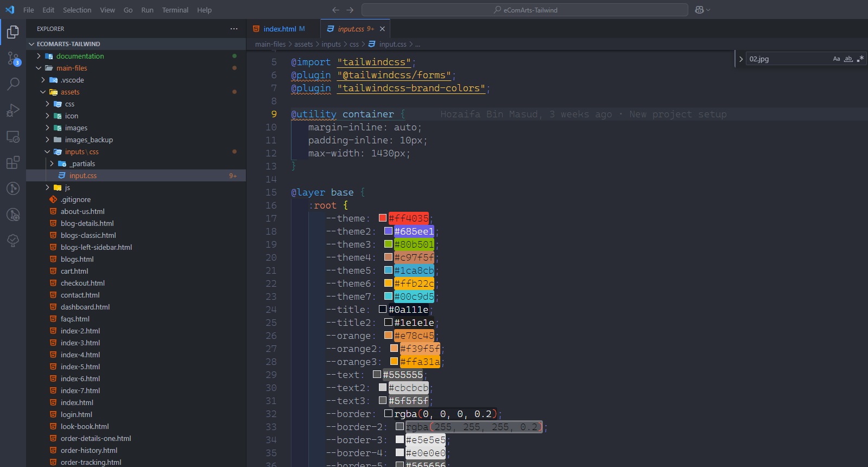Click the Explorer files icon
Viewport: 868px width, 467px height.
[13, 32]
